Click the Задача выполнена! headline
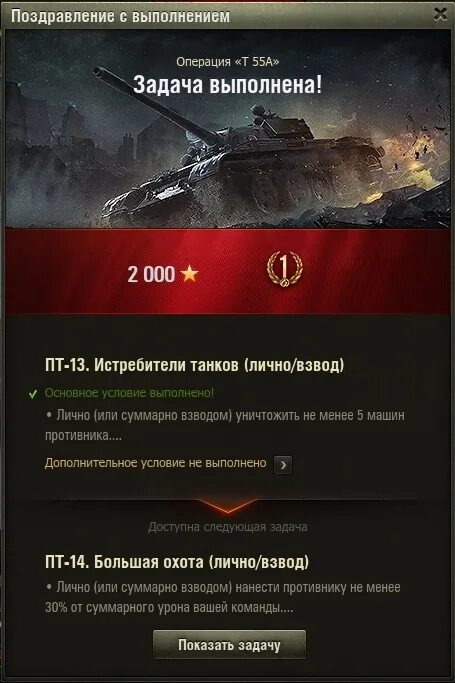 coord(228,84)
